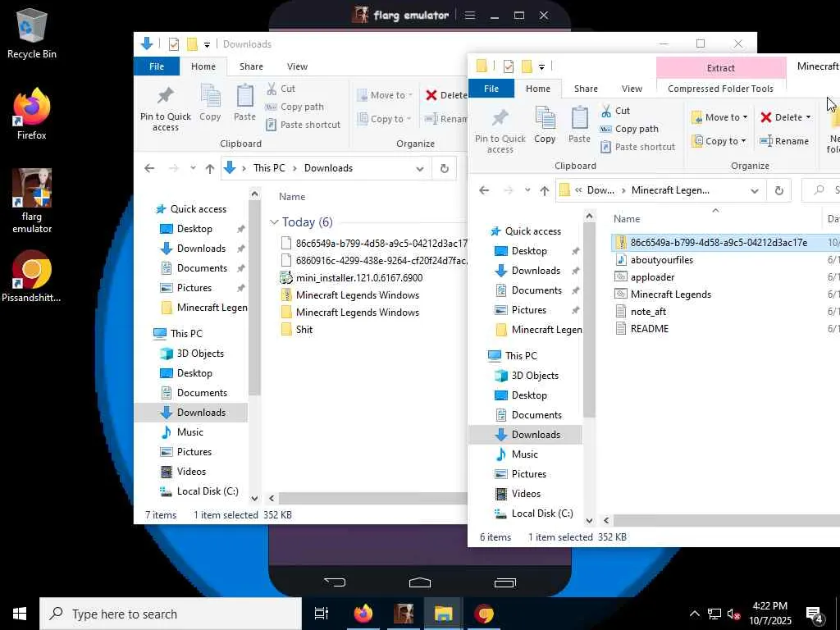840x630 pixels.
Task: Go back in the front window navigation
Action: coord(484,190)
